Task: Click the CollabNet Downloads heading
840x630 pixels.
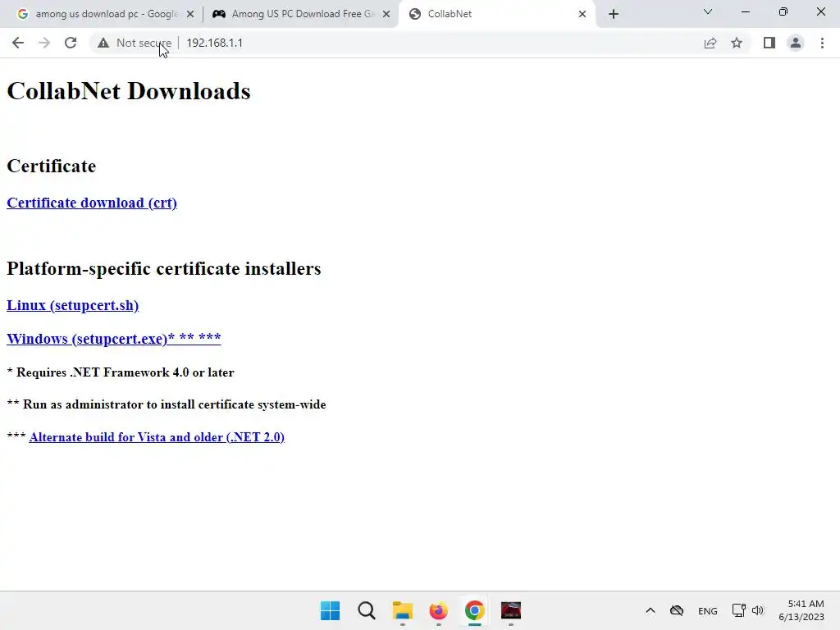Action: click(129, 91)
